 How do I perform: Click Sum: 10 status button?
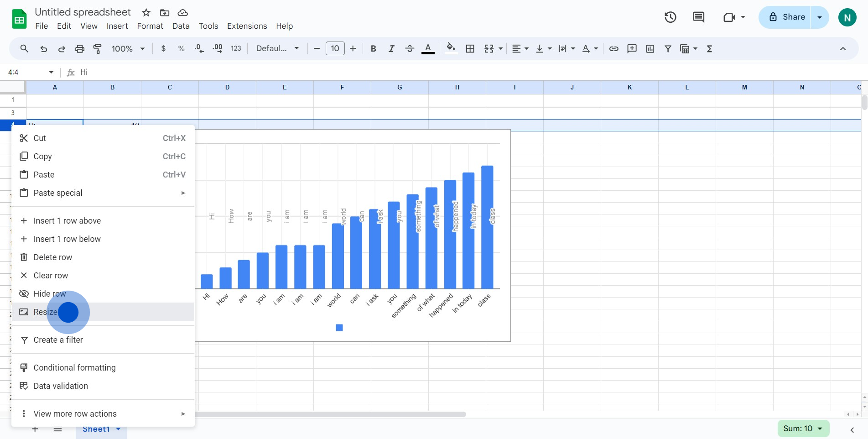803,429
